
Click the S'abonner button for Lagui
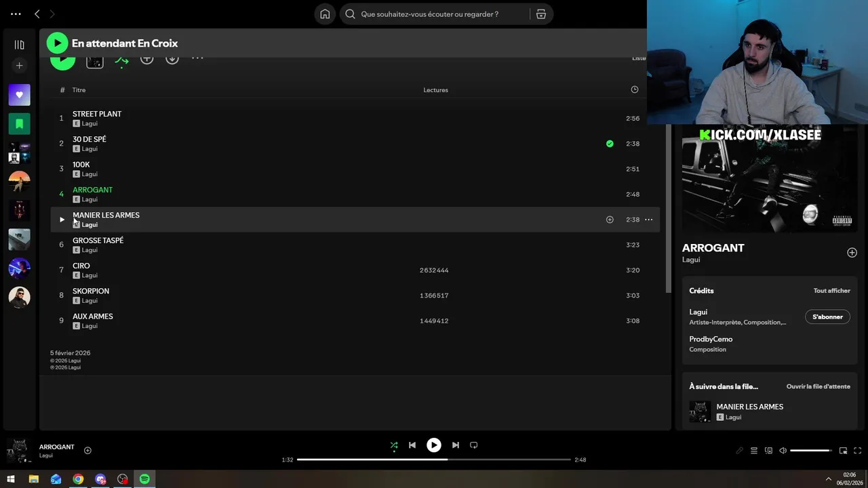pos(827,317)
